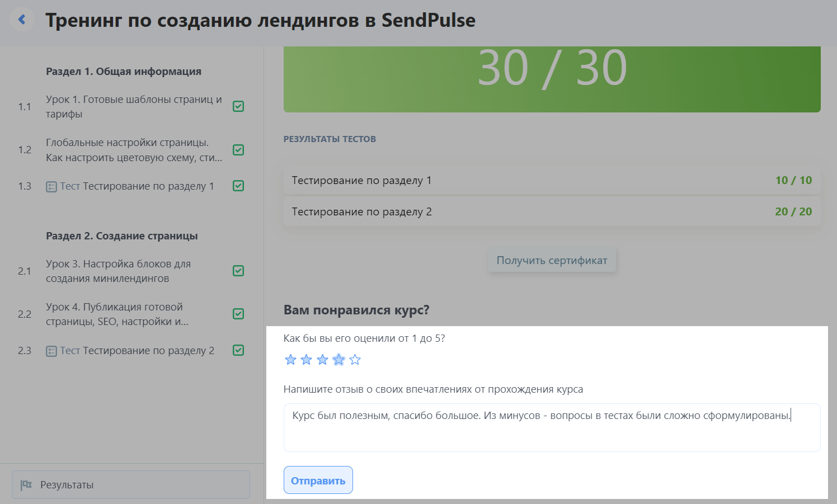Screen dimensions: 837x504
Task: Click the question Как бы вы его оценили
Action: click(x=364, y=338)
